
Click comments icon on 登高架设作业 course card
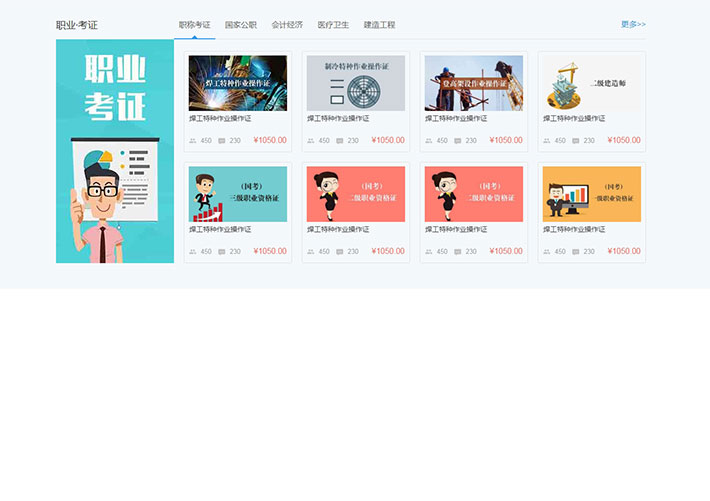pyautogui.click(x=458, y=141)
